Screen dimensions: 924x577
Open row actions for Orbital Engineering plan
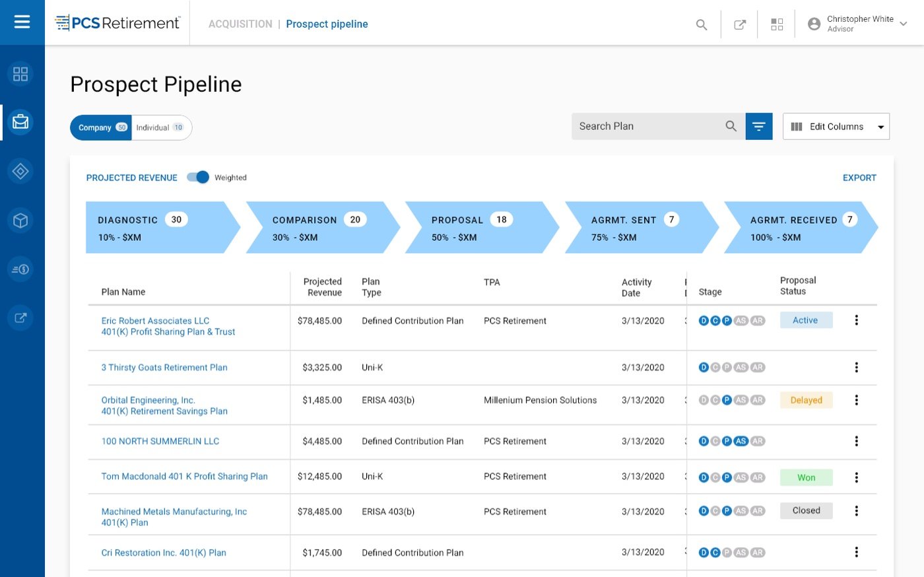point(856,400)
